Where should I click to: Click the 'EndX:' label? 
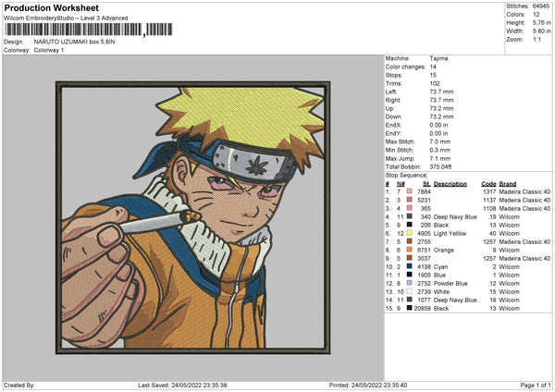pos(393,125)
